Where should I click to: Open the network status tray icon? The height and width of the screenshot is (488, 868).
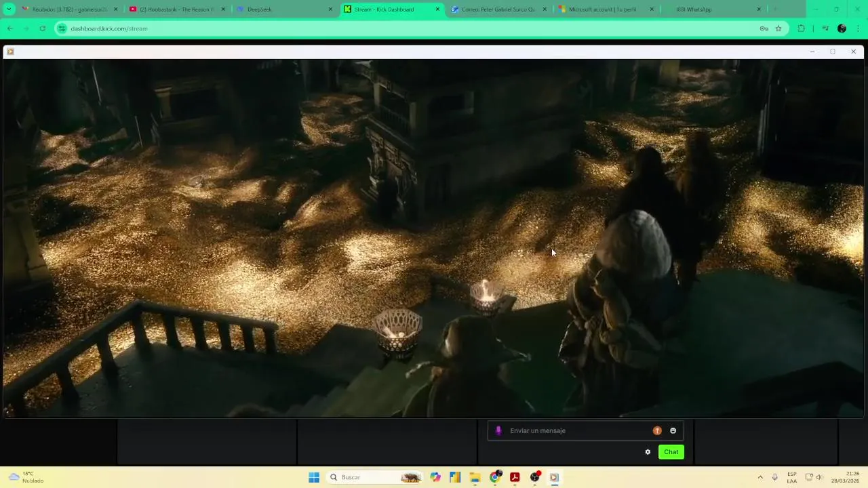pos(809,477)
